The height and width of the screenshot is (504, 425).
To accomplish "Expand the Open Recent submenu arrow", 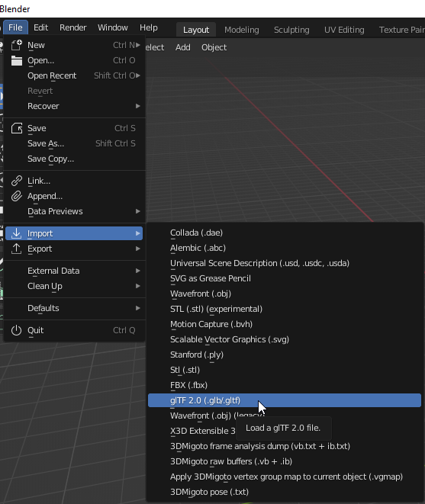I will [x=138, y=75].
